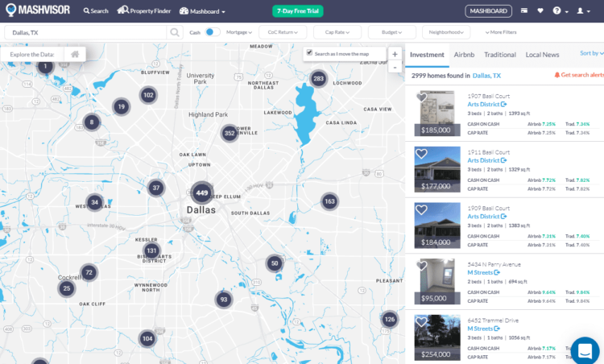Image resolution: width=604 pixels, height=364 pixels.
Task: Open favorites heart icon in header
Action: pos(540,10)
